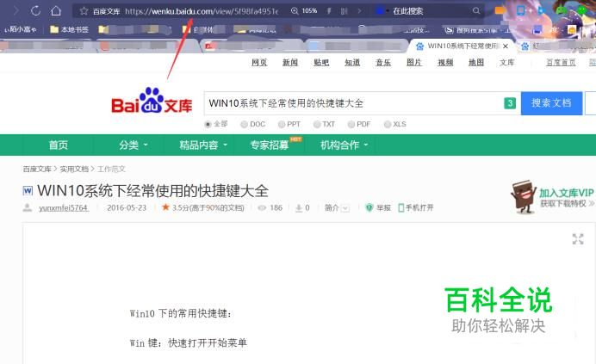Click the 加入文库VIP link
596x364 pixels.
(x=567, y=193)
